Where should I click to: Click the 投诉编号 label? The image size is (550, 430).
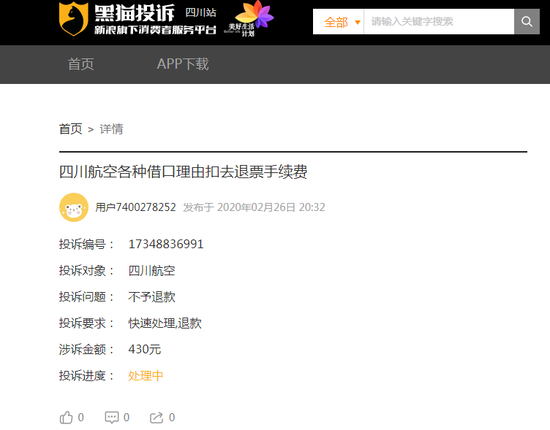(86, 244)
